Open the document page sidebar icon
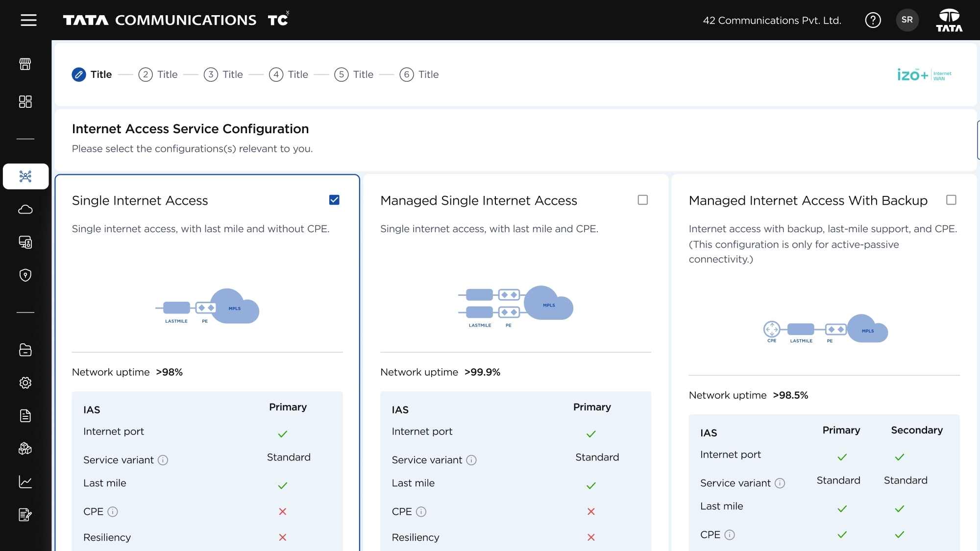 point(25,416)
